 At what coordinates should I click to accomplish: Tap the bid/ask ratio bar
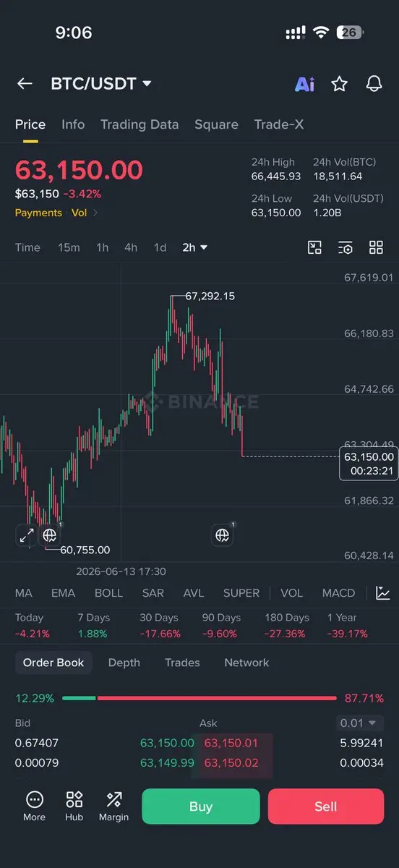pyautogui.click(x=199, y=698)
